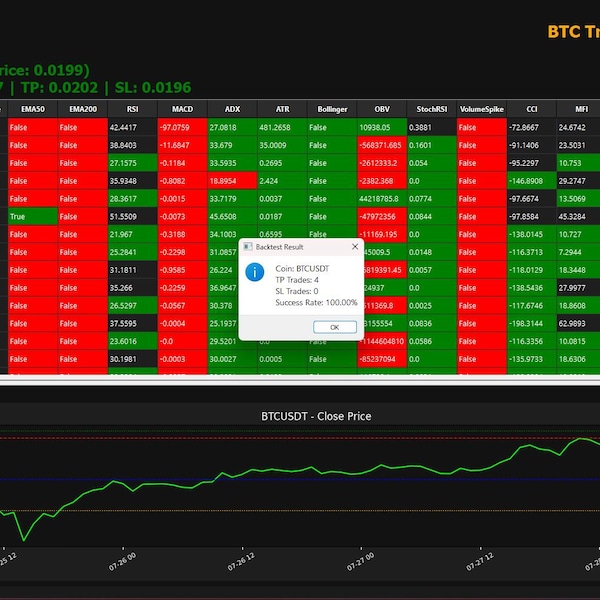Close the Backtest Result dialog

[x=355, y=247]
